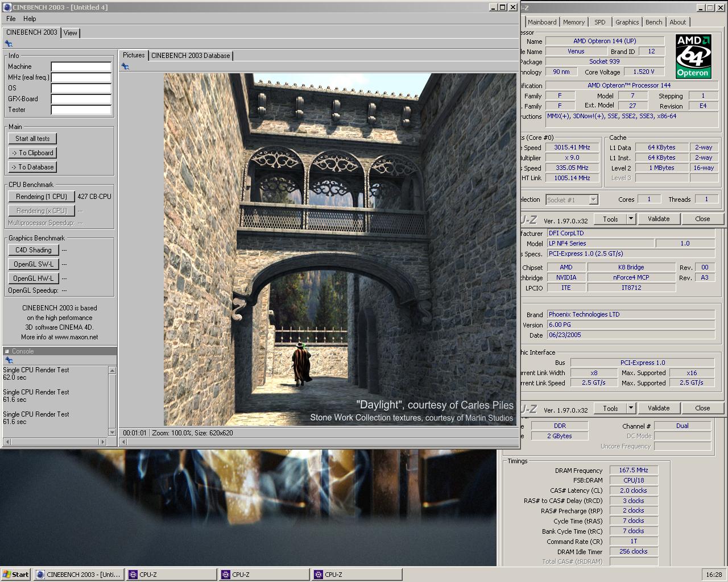Click the CINEBENCH title bar app icon
The height and width of the screenshot is (582, 728).
pyautogui.click(x=7, y=7)
